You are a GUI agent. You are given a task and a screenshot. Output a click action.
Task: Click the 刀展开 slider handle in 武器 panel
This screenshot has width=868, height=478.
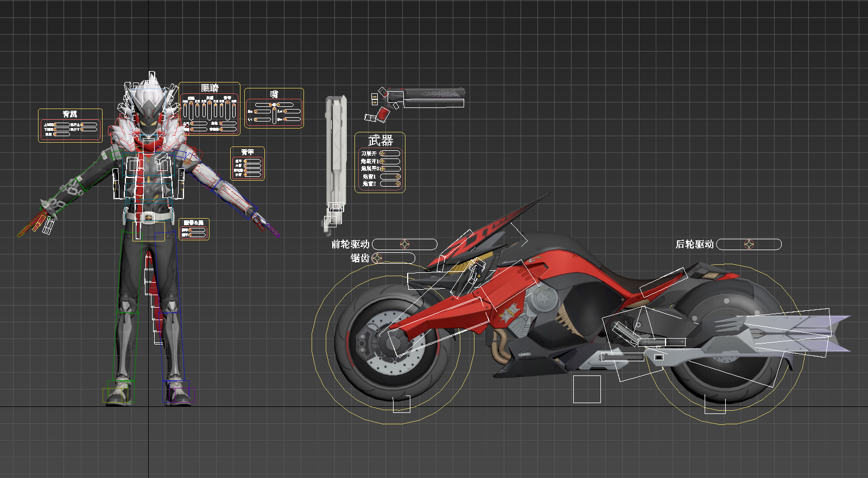point(383,154)
